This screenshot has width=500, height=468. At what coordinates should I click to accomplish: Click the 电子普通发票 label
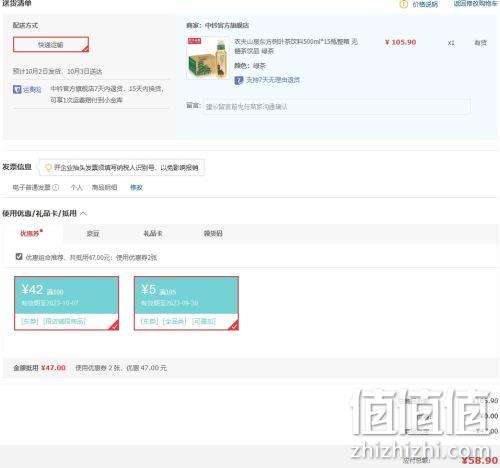pos(32,187)
